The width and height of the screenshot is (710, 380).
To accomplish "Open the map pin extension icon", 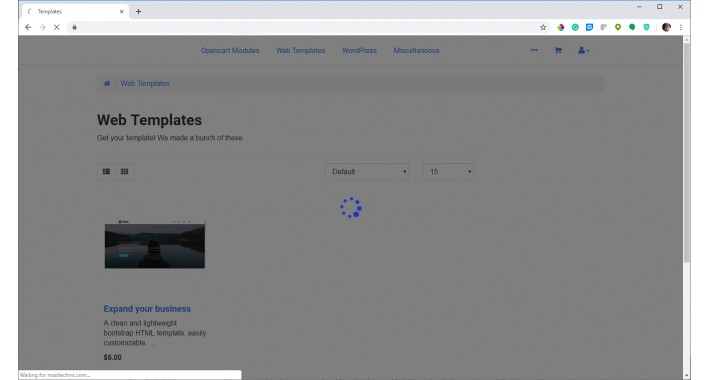I will click(618, 27).
